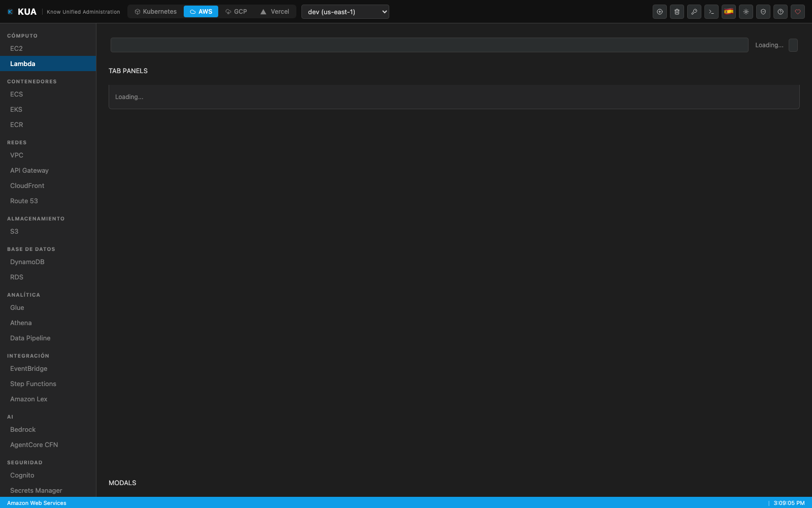Switch to the GCP provider tab
812x508 pixels.
(236, 12)
